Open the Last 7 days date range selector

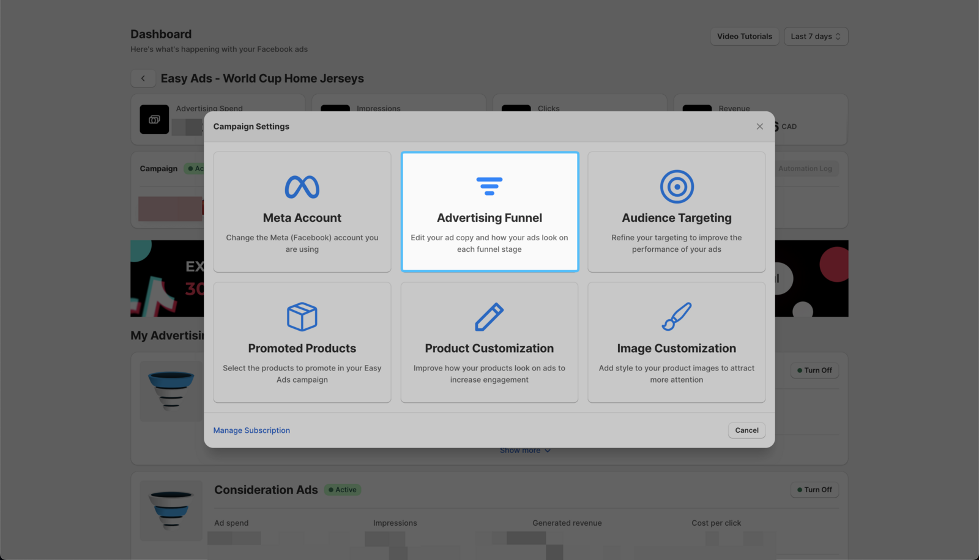click(x=815, y=36)
